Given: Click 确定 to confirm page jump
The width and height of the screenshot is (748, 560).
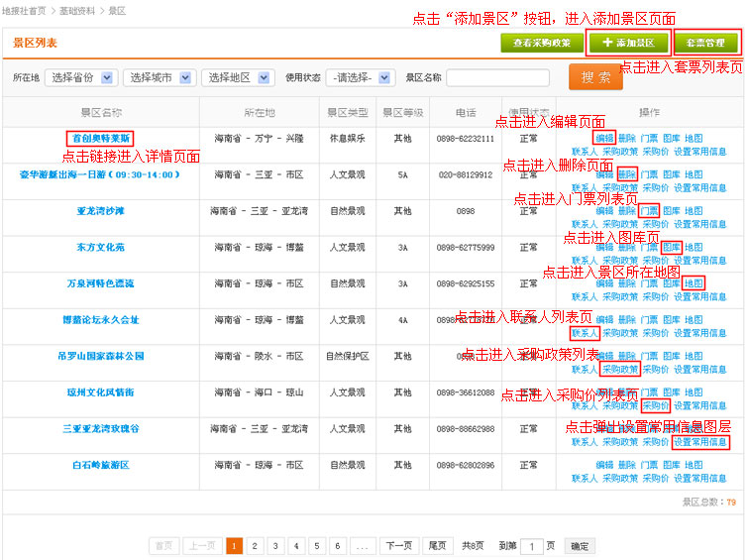Looking at the screenshot, I should point(580,546).
